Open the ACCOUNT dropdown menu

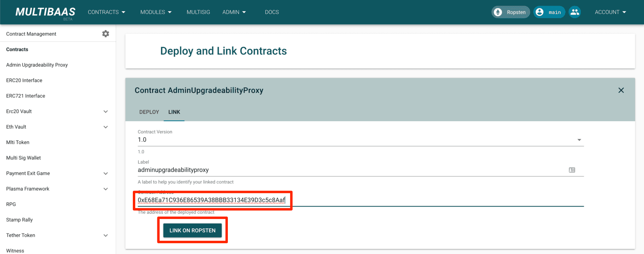611,12
